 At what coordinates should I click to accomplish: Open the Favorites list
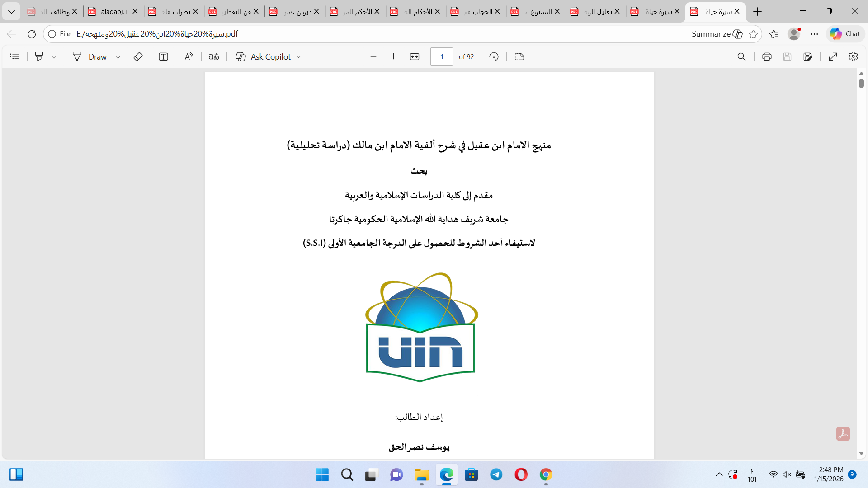pos(774,34)
